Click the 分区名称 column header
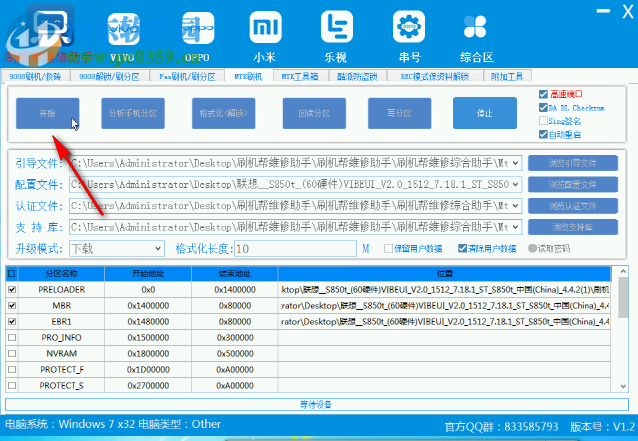 click(61, 274)
